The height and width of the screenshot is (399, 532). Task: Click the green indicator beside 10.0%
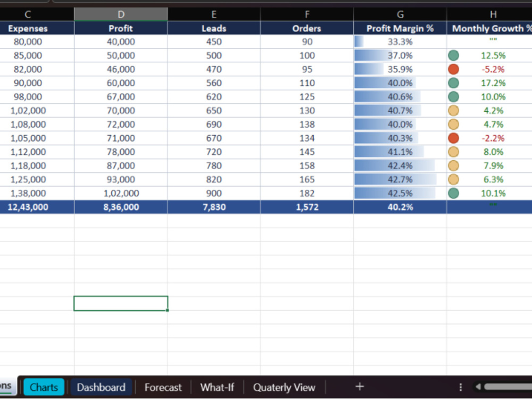453,97
